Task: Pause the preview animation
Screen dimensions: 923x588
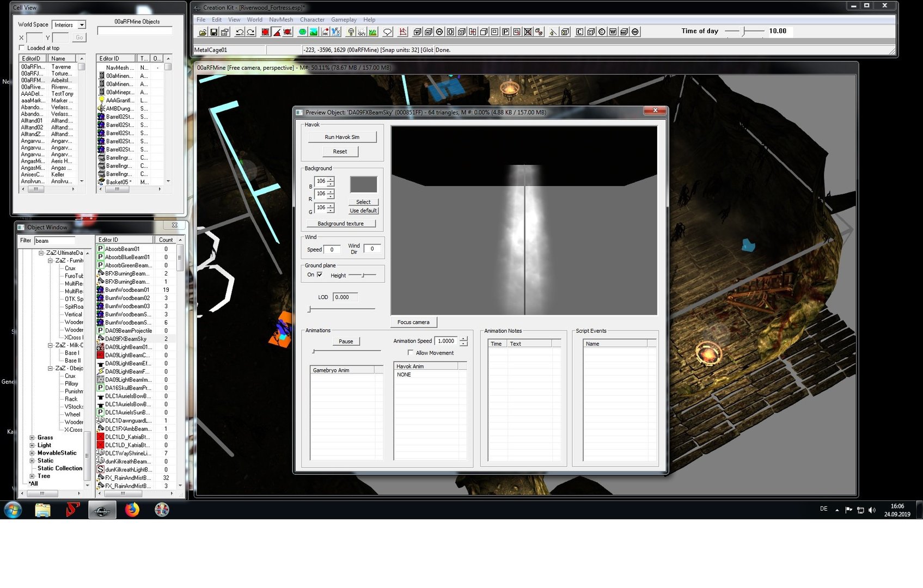Action: point(346,341)
